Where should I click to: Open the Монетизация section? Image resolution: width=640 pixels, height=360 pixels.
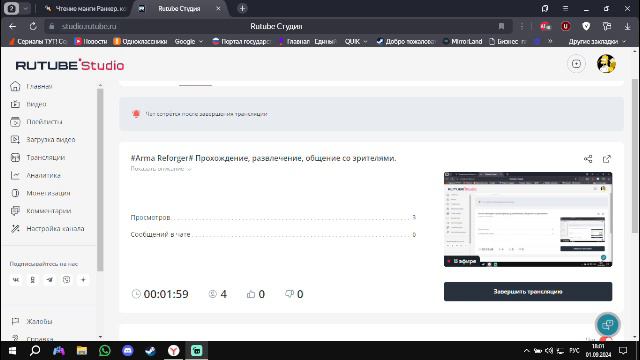(40, 193)
